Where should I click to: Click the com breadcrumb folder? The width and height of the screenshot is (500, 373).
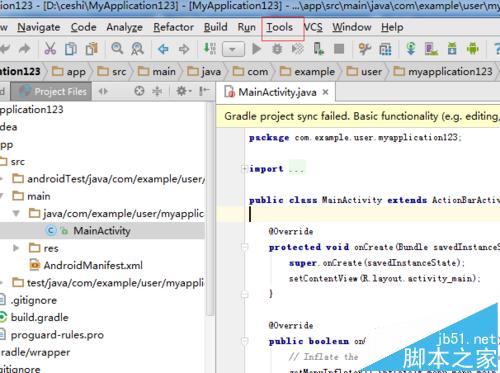(250, 72)
